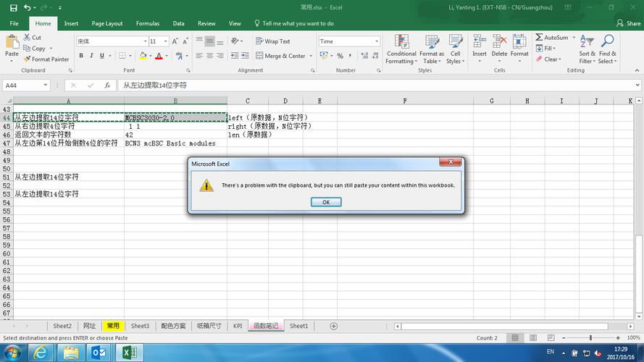The height and width of the screenshot is (362, 644).
Task: Click Tell me what you want to do
Action: [x=294, y=23]
